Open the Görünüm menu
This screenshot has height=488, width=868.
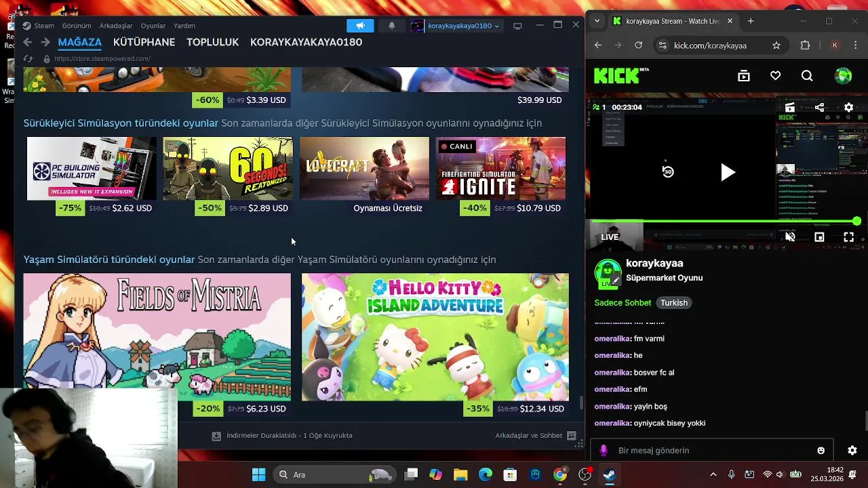point(77,26)
